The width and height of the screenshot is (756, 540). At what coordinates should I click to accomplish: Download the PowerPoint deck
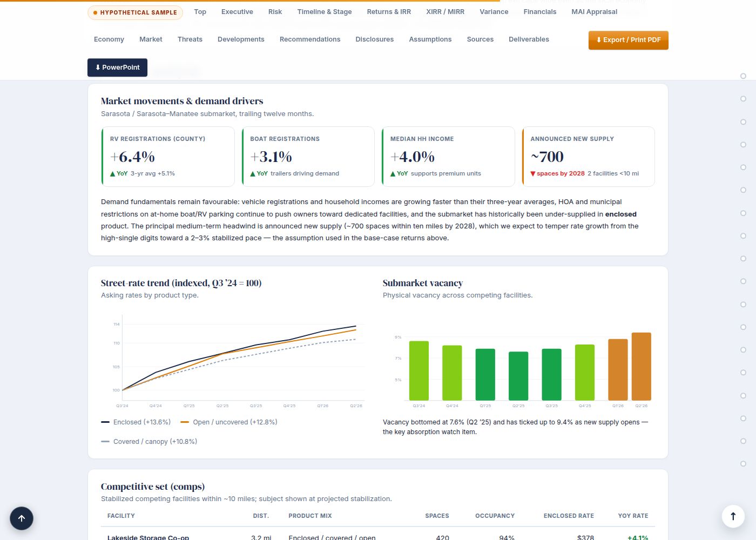click(x=117, y=67)
